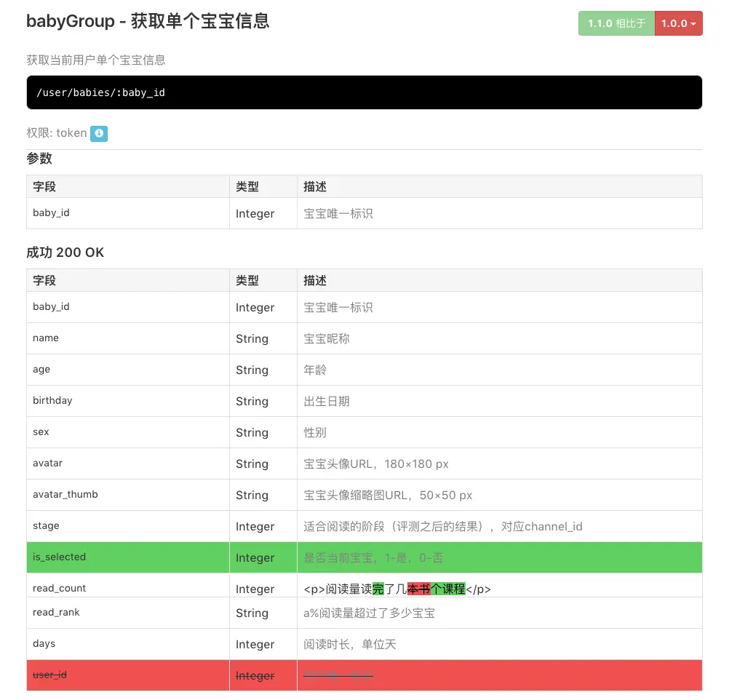Click the babyGroup - 获取单个宝宝信息 heading
This screenshot has height=700, width=737.
click(x=148, y=21)
